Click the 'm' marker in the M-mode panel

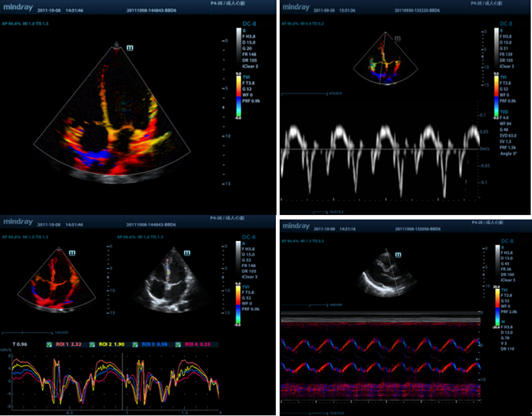coord(400,254)
